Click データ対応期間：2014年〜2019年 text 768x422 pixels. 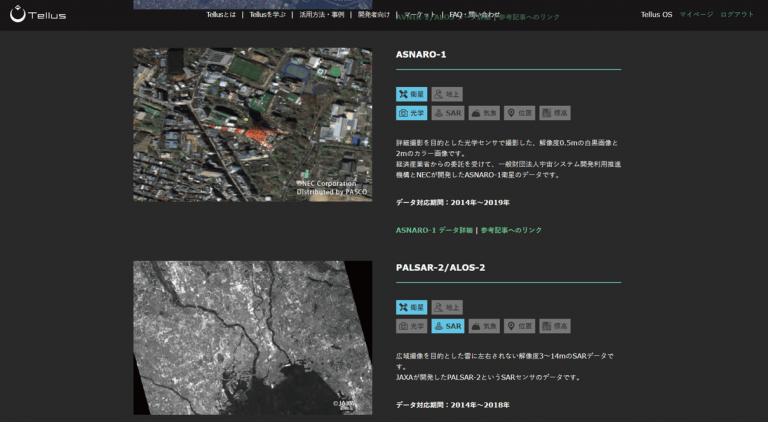pos(453,203)
